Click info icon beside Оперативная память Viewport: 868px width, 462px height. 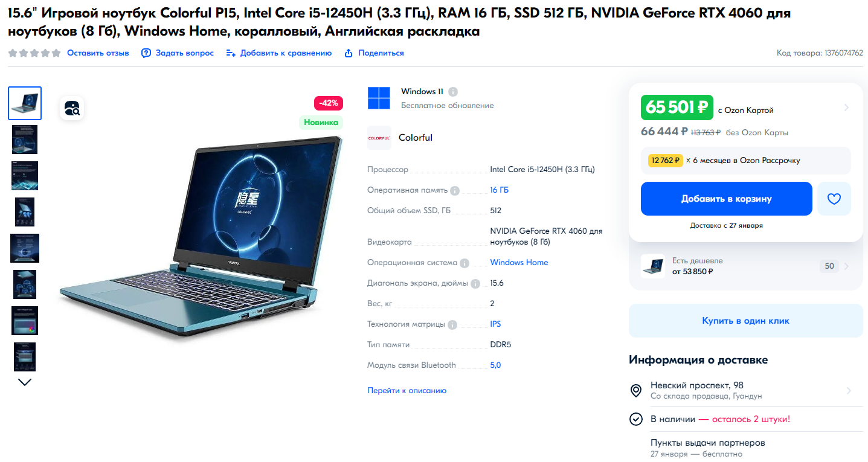click(x=455, y=190)
